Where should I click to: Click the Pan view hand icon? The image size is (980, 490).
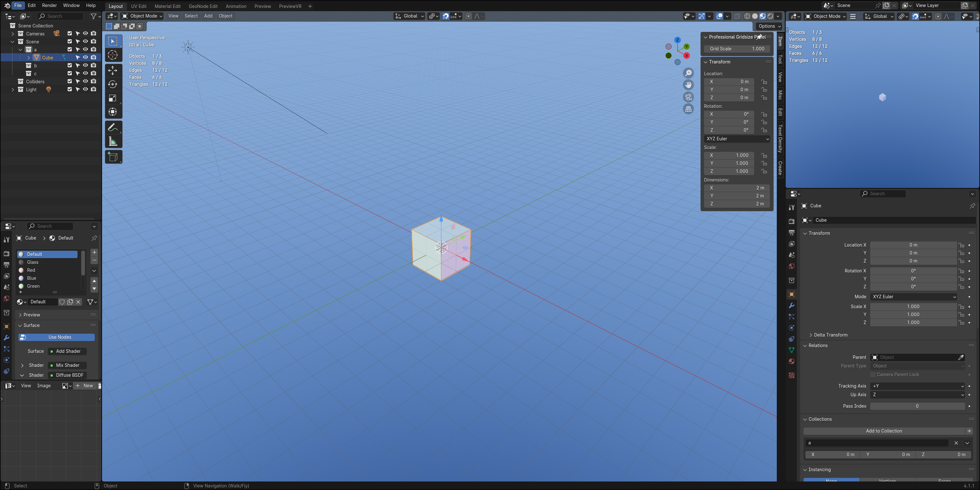click(x=688, y=85)
